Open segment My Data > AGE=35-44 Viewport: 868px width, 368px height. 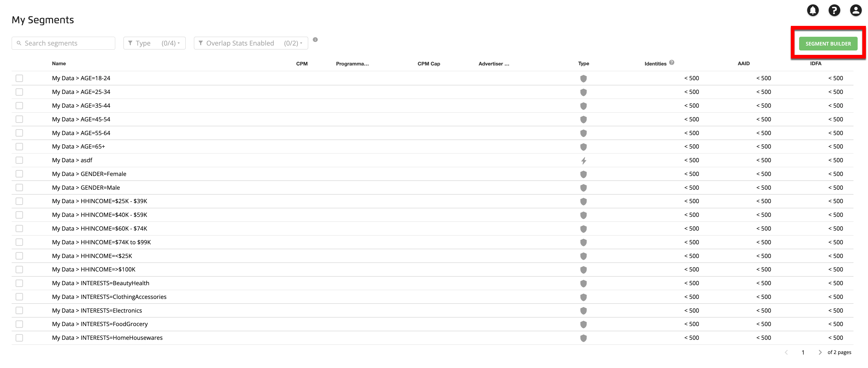(81, 105)
